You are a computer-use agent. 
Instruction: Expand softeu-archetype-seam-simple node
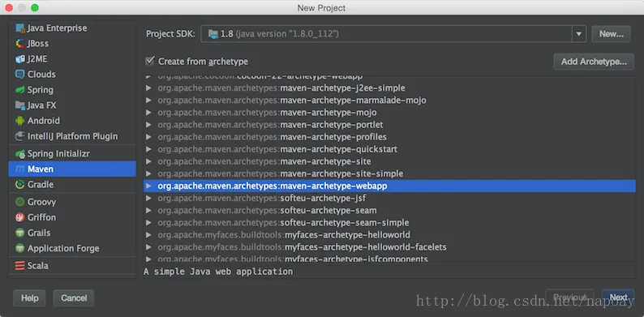click(x=148, y=223)
